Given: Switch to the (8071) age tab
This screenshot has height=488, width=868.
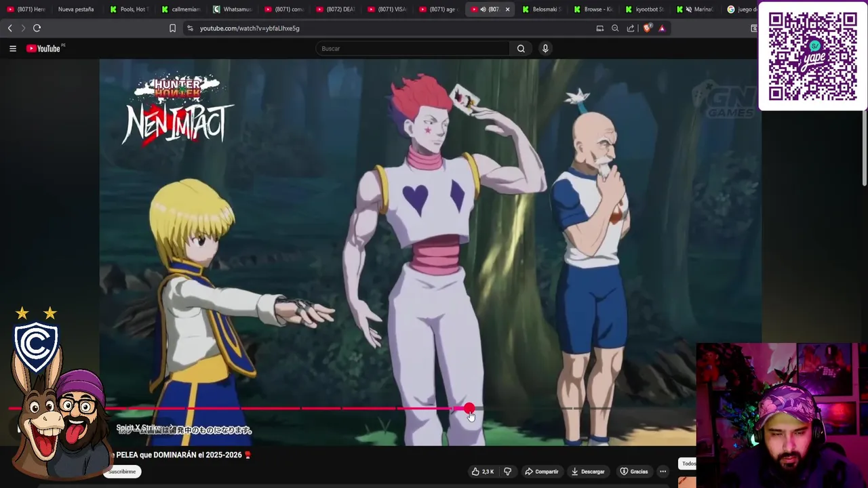Looking at the screenshot, I should tap(438, 9).
